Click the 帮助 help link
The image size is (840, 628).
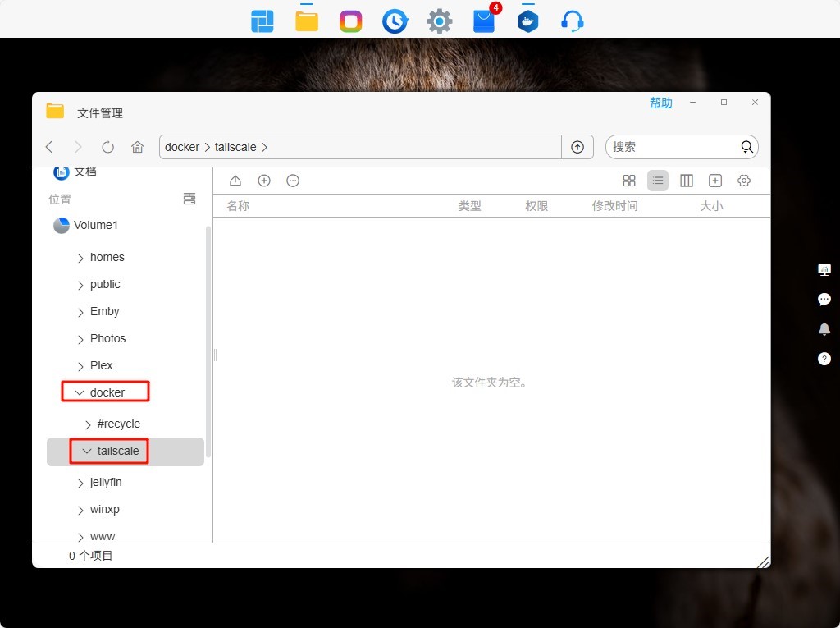pyautogui.click(x=660, y=103)
